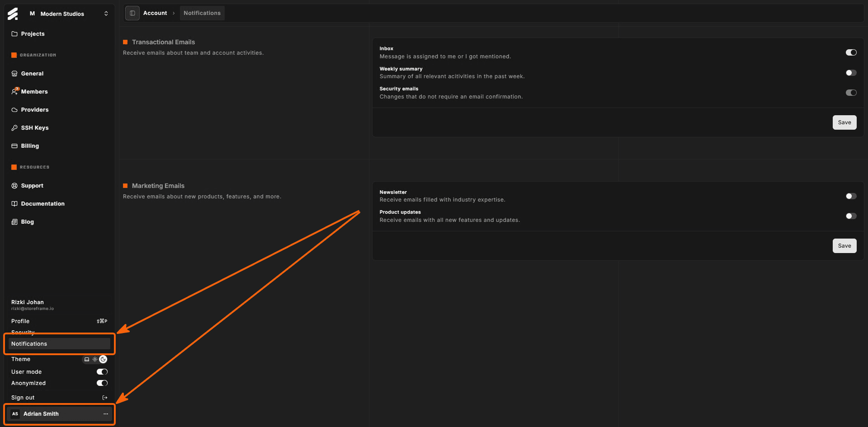
Task: Turn off Anonymized switch
Action: point(102,383)
